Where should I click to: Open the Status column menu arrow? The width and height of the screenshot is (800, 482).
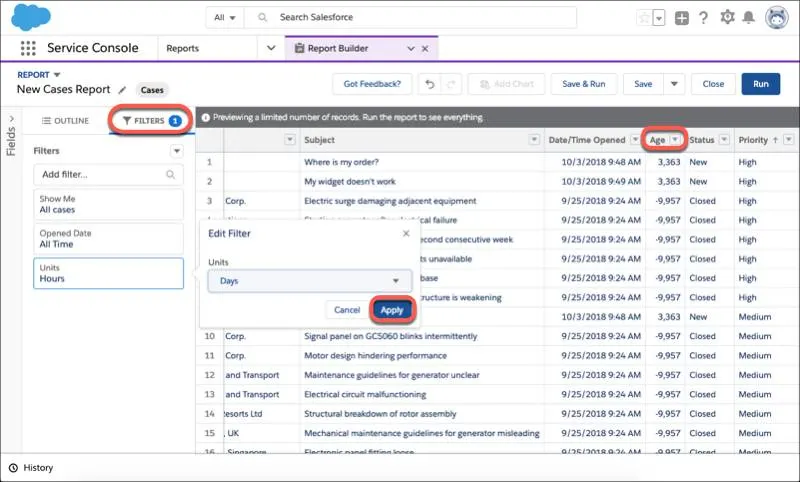tap(724, 140)
